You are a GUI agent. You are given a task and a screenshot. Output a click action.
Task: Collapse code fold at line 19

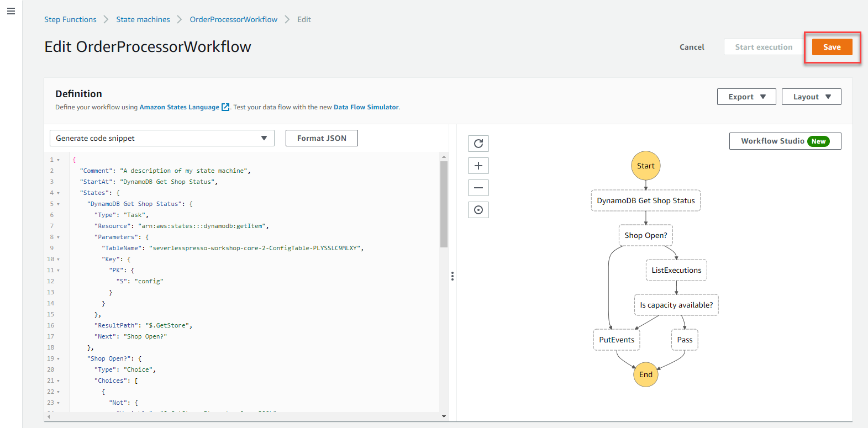58,358
